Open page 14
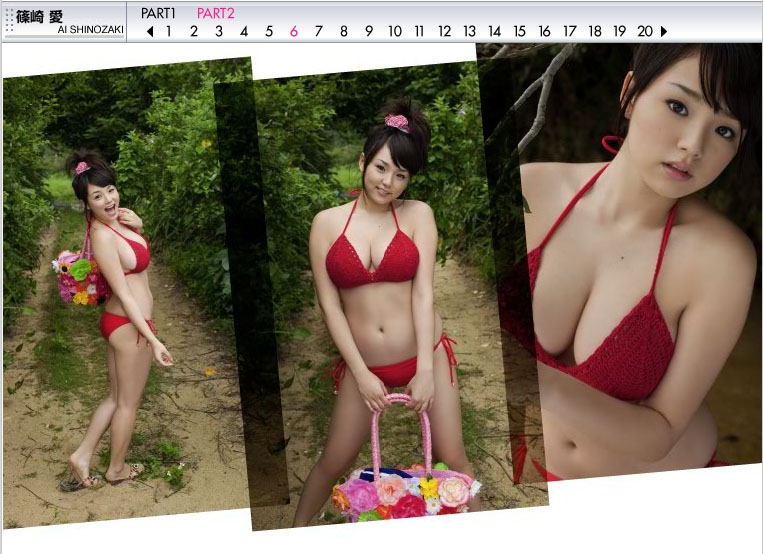The image size is (763, 554). point(494,32)
